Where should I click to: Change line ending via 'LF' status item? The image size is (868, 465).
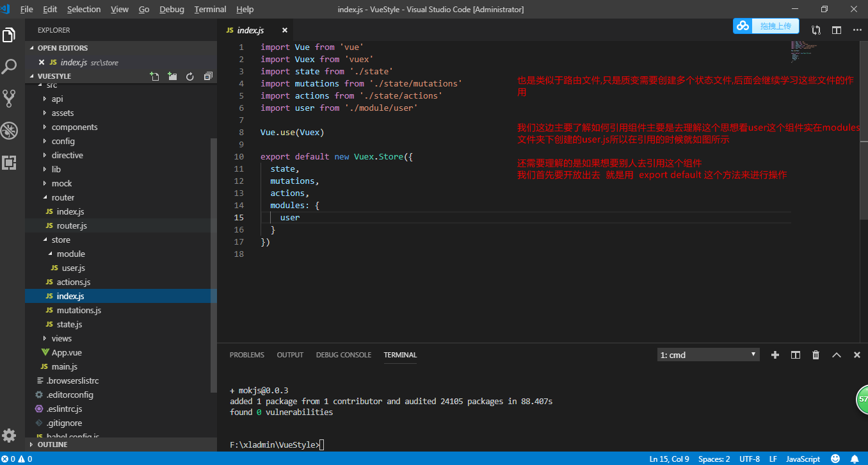tap(773, 459)
